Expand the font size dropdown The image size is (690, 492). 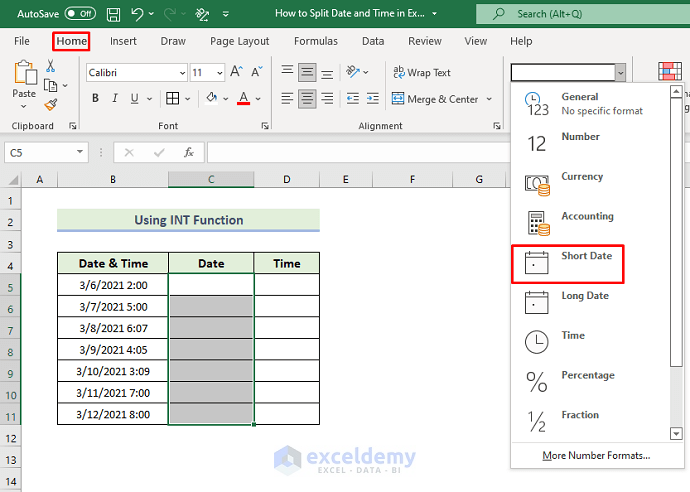pos(220,73)
